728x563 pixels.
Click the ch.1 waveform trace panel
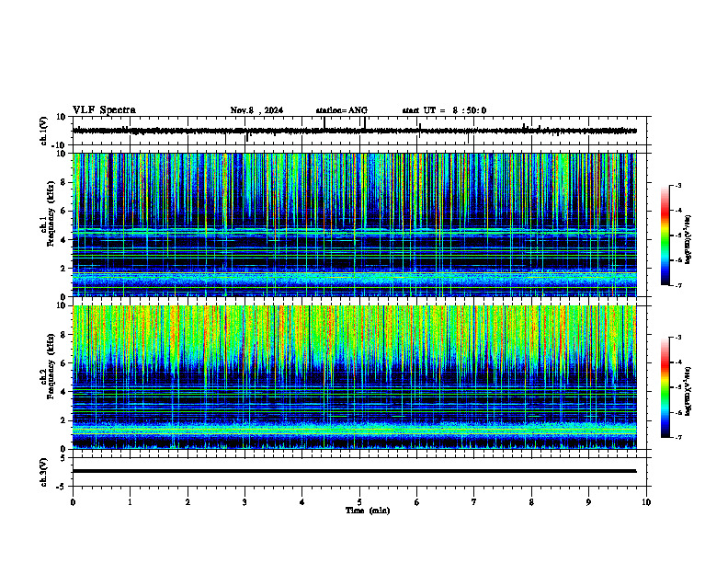point(361,131)
